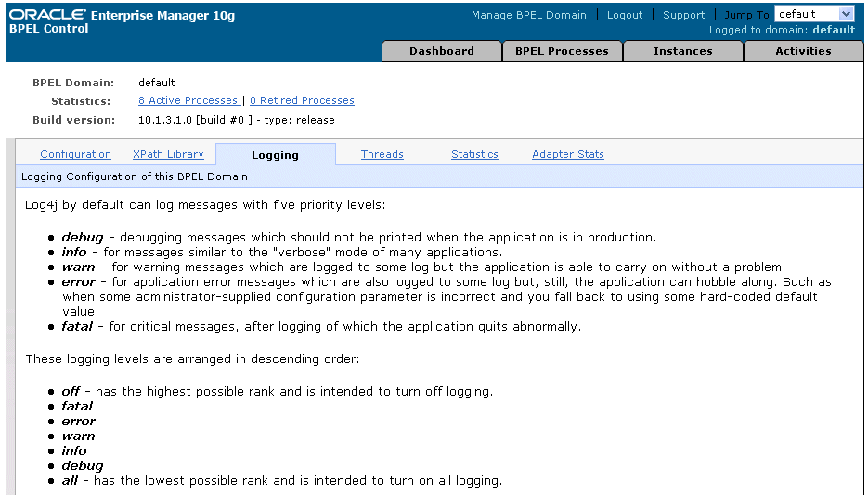Click the 'debug' term in the priority levels list
The height and width of the screenshot is (495, 868).
(83, 238)
